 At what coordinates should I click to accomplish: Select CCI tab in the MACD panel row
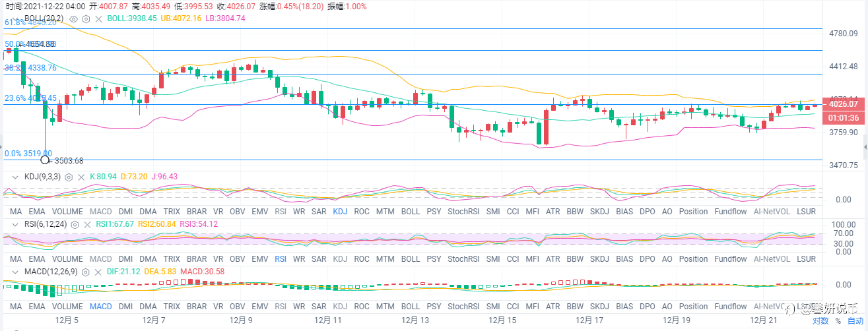(x=513, y=307)
